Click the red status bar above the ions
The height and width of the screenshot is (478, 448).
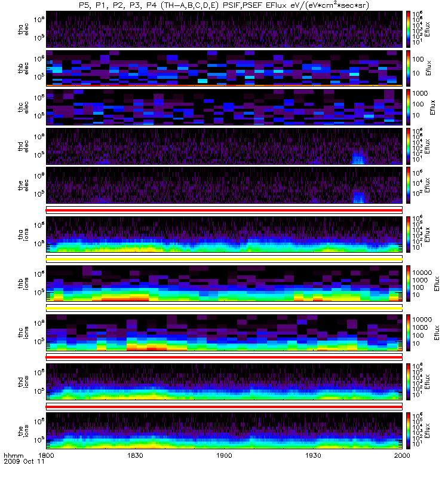[224, 407]
